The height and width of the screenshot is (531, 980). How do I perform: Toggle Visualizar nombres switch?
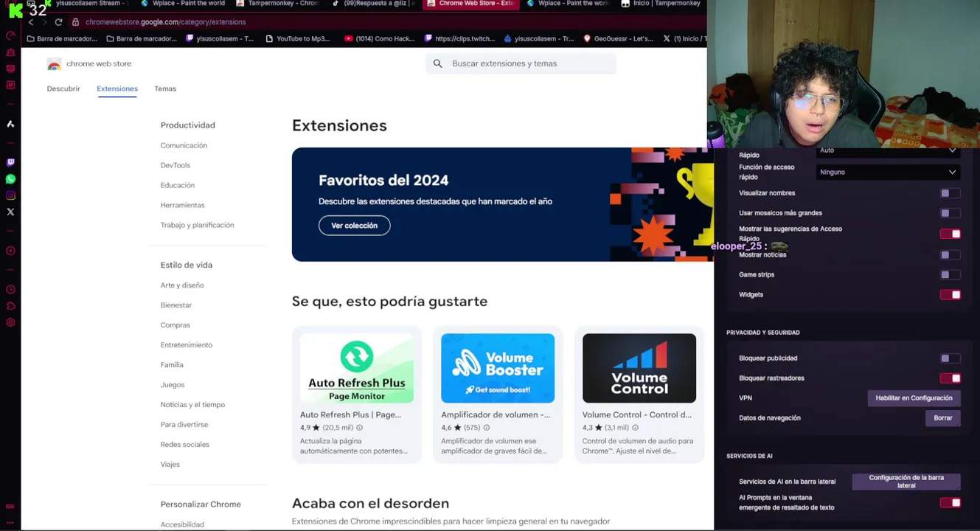pyautogui.click(x=950, y=193)
